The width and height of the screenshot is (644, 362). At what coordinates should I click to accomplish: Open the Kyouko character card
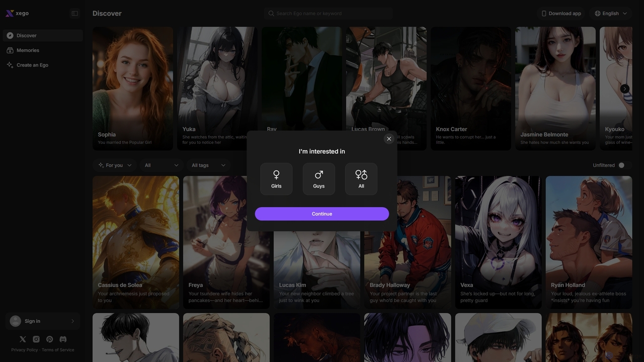click(616, 88)
